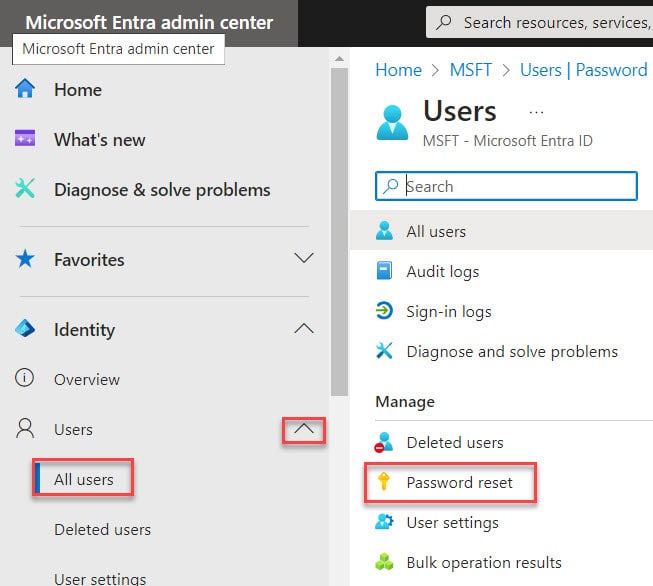
Task: Click the MSFT - Microsoft Entra ID subtitle
Action: coord(508,140)
